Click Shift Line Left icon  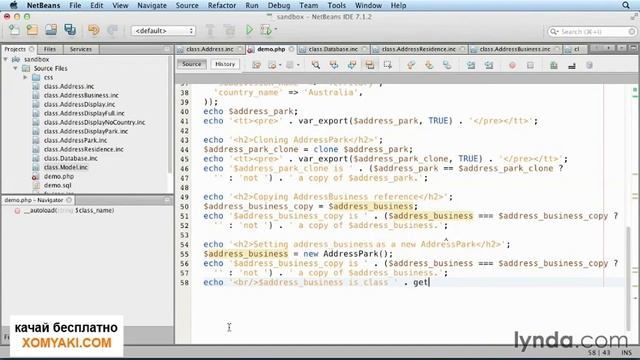pos(471,65)
